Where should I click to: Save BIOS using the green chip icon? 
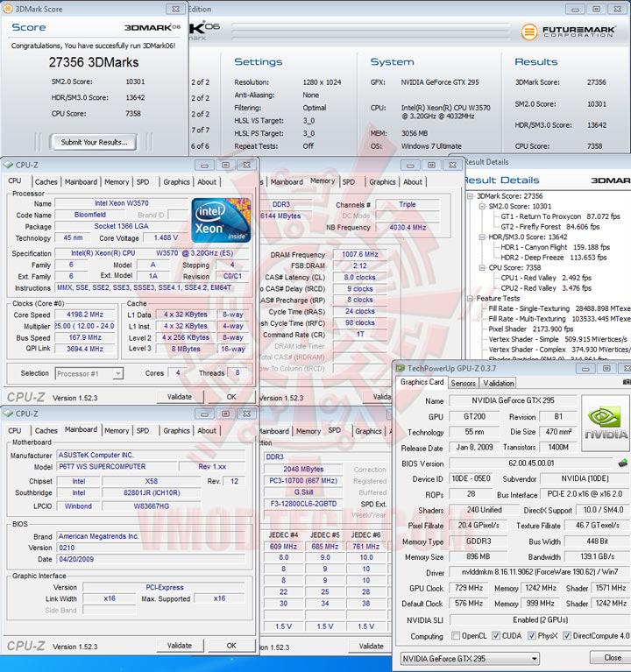tap(622, 463)
